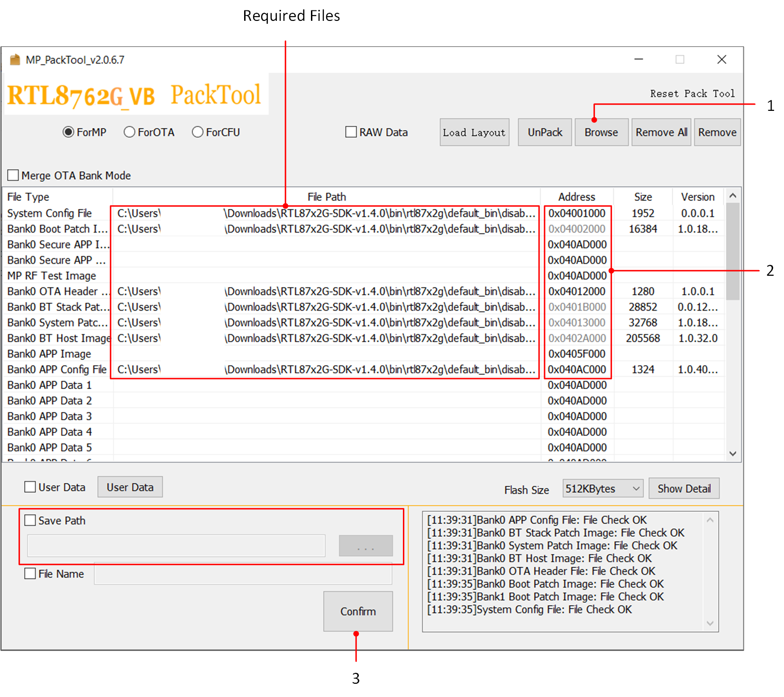Viewport: 784px width, 697px height.
Task: Toggle Merge OTA Bank Mode checkbox
Action: pos(13,175)
